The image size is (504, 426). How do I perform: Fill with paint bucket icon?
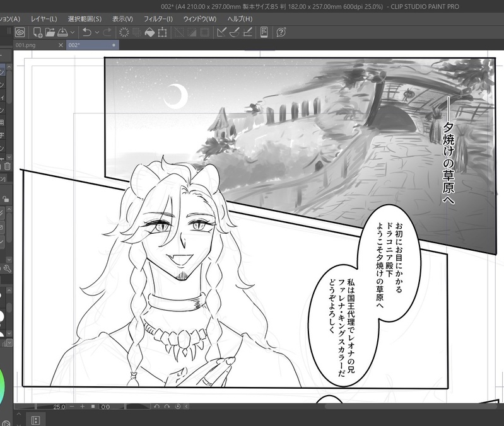click(149, 32)
